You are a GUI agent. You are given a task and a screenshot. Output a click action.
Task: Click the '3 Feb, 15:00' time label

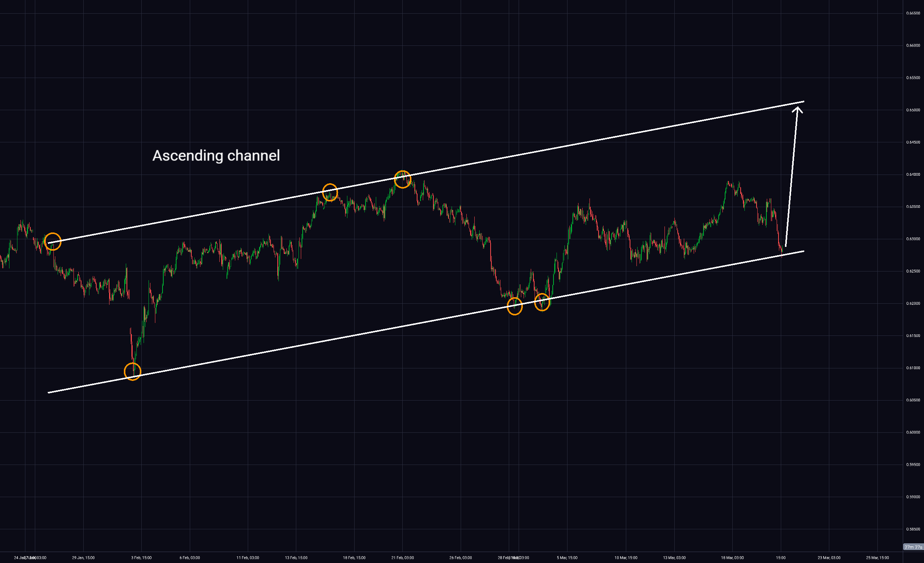coord(141,558)
